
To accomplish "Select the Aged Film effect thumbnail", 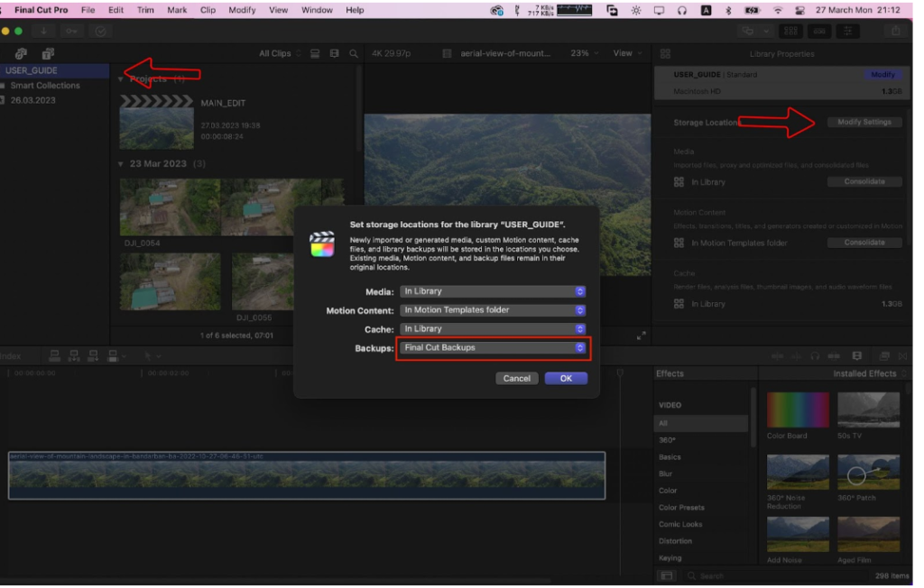I will tap(868, 535).
